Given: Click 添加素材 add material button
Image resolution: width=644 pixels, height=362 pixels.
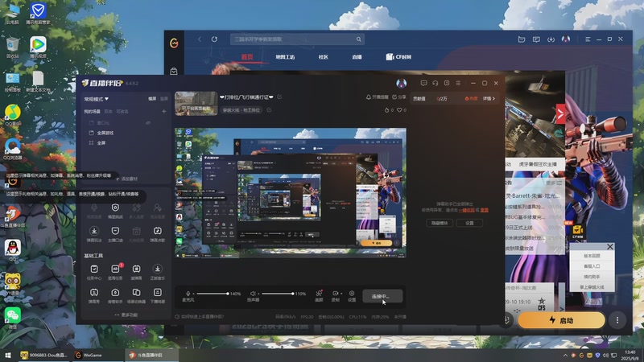Looking at the screenshot, I should pos(127,179).
